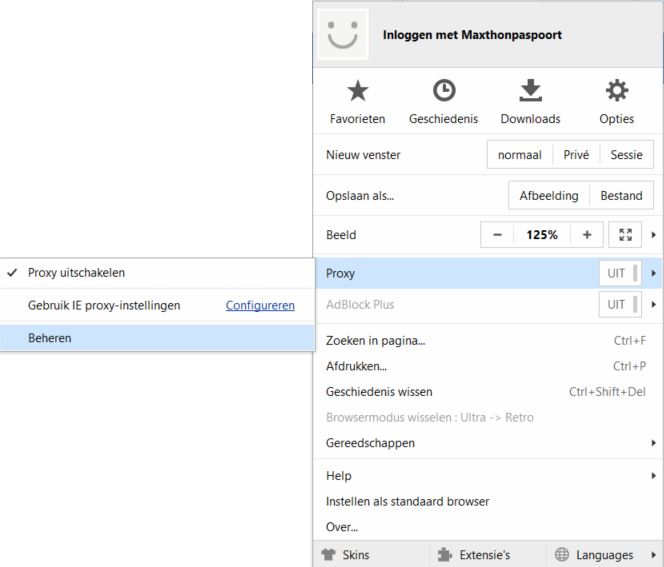The width and height of the screenshot is (664, 567).
Task: Click the Gereedschappen menu label
Action: 370,443
